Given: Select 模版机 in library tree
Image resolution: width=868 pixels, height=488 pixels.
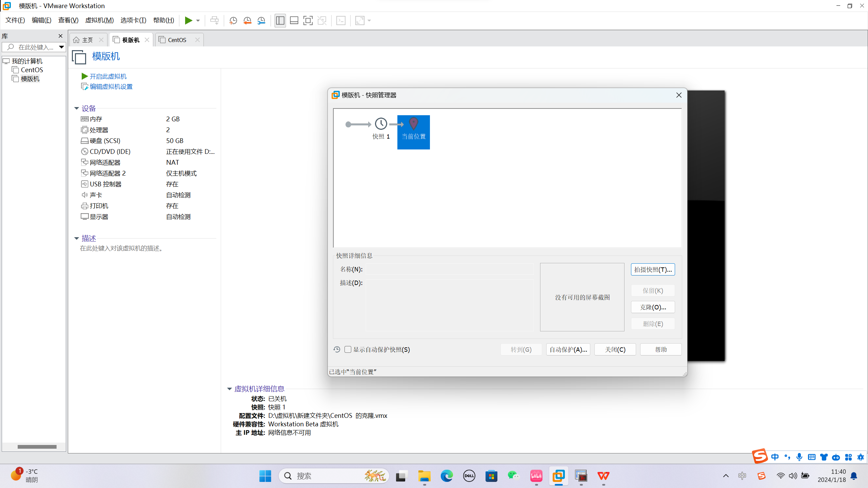Looking at the screenshot, I should [30, 79].
